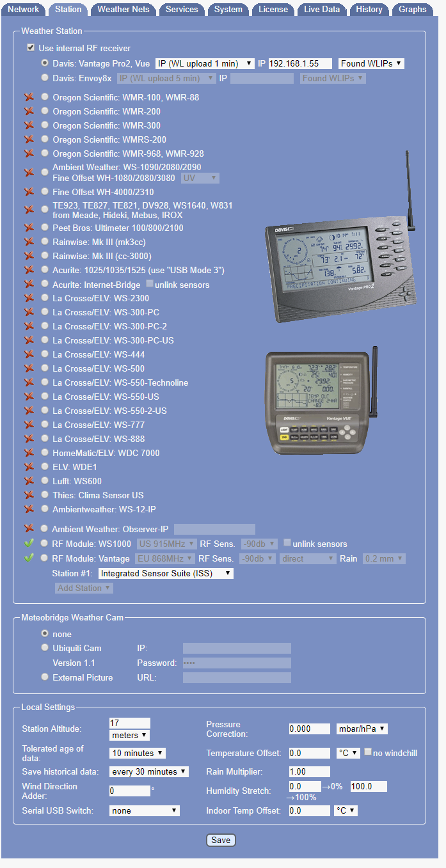Switch to the Network tab
Viewport: 446px width, 868px height.
pos(24,10)
